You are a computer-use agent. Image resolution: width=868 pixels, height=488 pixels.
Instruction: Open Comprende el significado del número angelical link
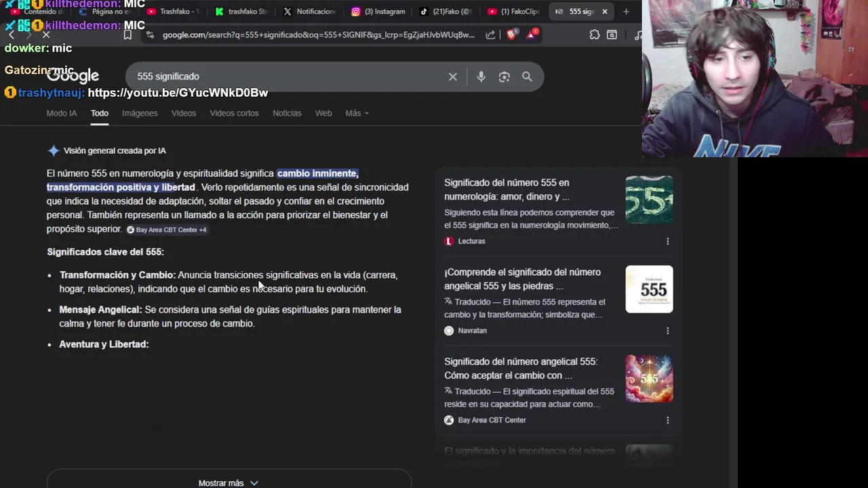click(x=522, y=279)
